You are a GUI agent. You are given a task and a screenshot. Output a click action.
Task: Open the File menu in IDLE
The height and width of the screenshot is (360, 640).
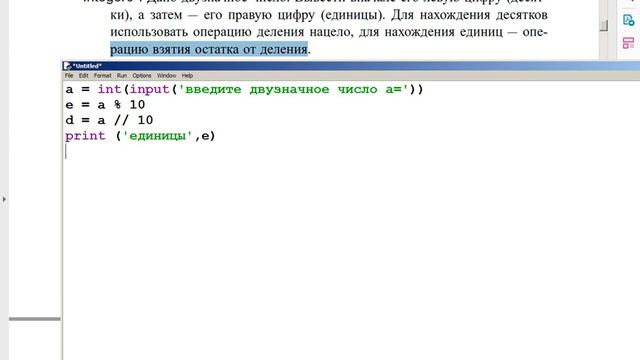tap(69, 76)
